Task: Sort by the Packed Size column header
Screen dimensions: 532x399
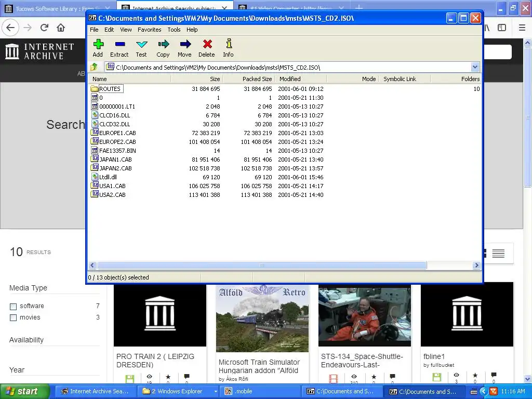Action: point(249,79)
